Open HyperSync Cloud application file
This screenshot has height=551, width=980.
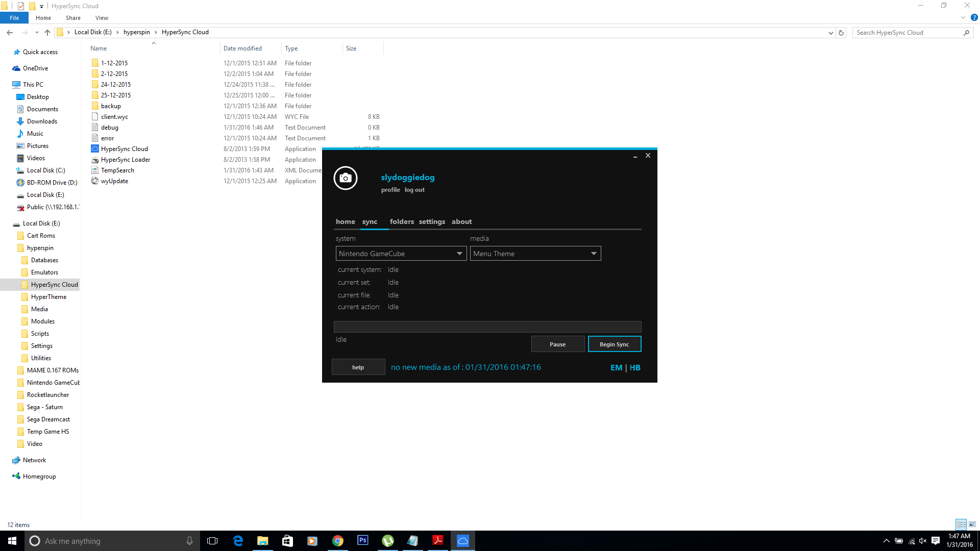[124, 149]
